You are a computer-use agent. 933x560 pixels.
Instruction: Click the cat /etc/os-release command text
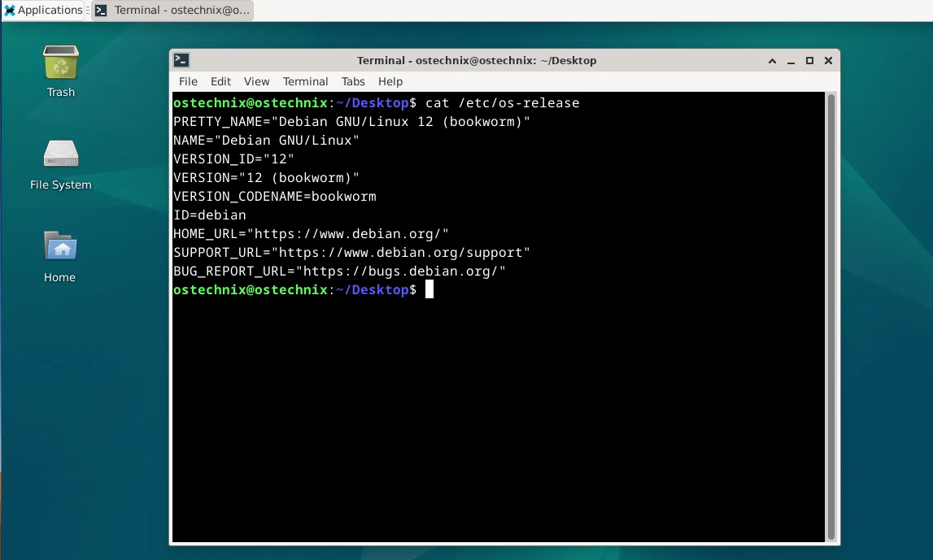pos(502,103)
